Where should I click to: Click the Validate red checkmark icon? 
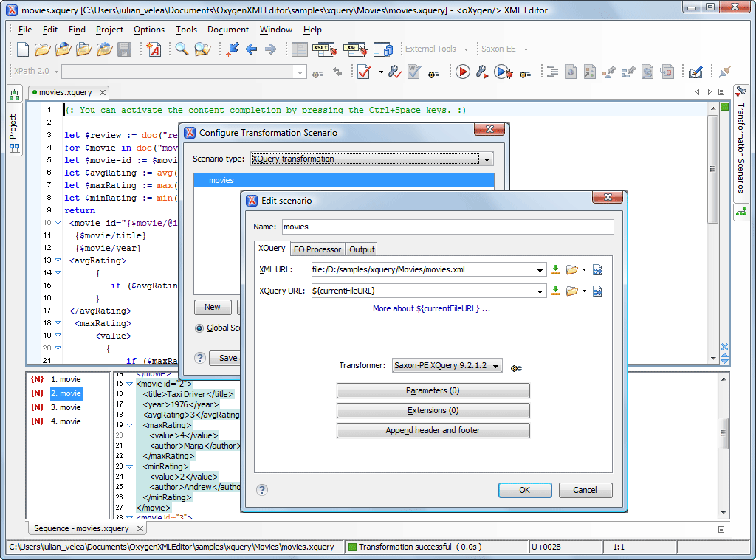pyautogui.click(x=364, y=72)
